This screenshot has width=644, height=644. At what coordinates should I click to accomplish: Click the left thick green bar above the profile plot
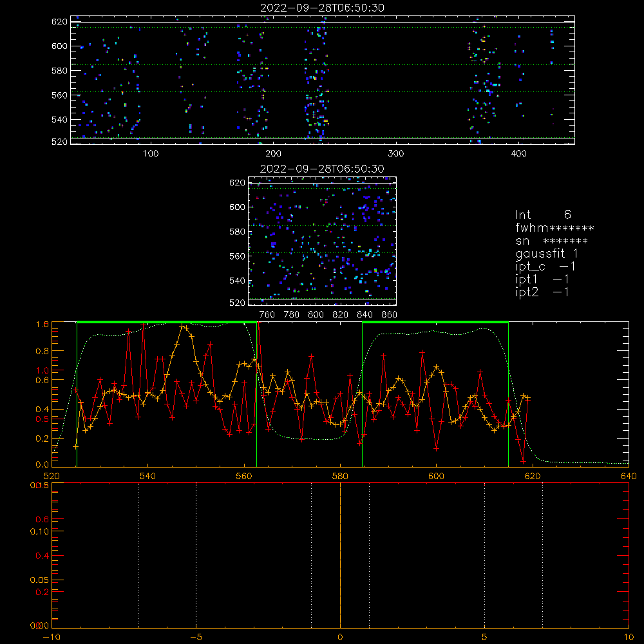pyautogui.click(x=167, y=322)
